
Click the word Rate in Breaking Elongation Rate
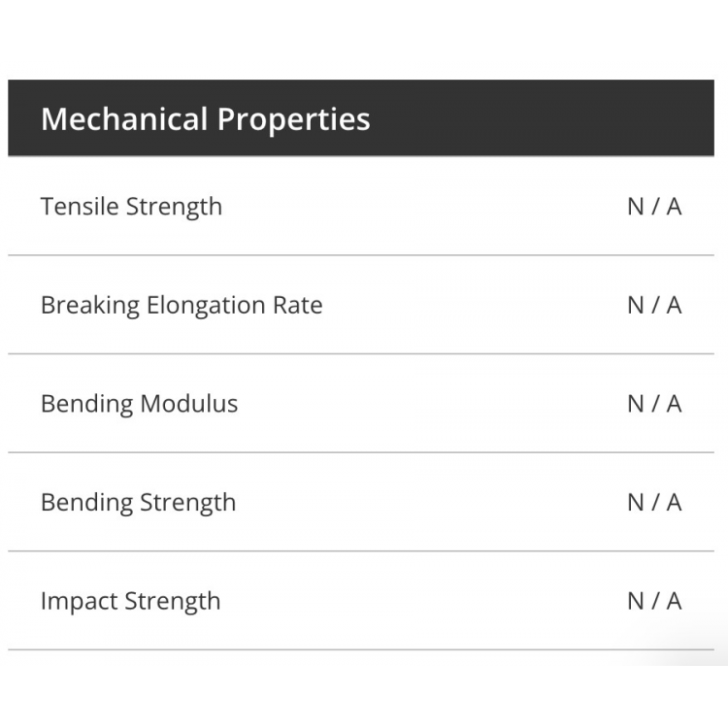click(298, 305)
